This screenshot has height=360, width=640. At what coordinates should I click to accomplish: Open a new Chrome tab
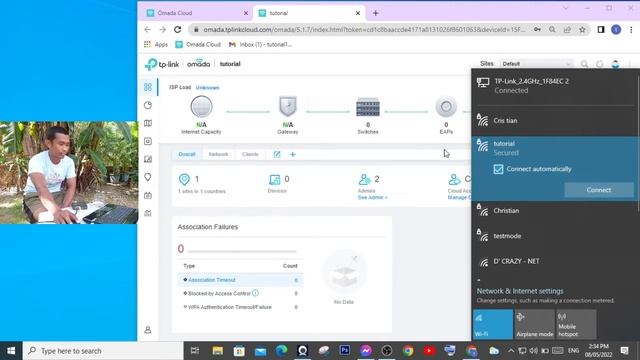(376, 13)
